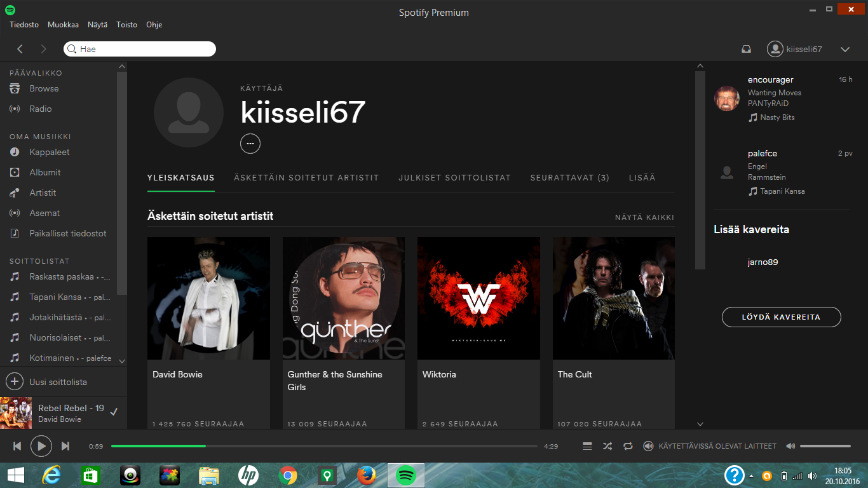This screenshot has width=868, height=488.
Task: Click the Rebel Rebel album cover
Action: tap(16, 413)
